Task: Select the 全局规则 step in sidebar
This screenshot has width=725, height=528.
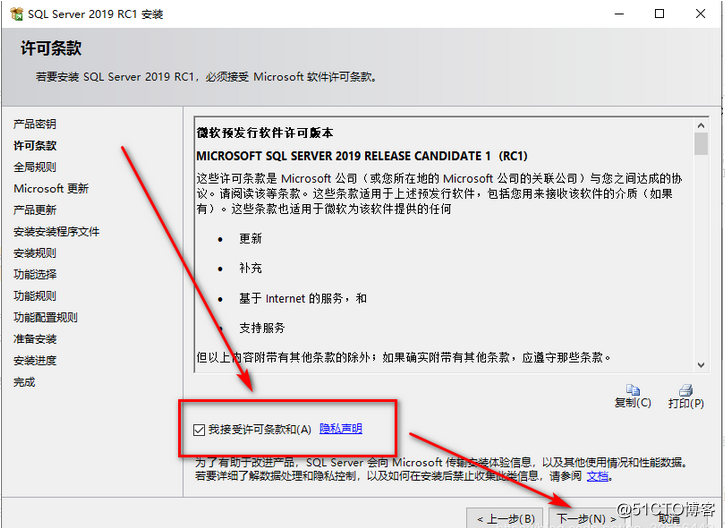Action: click(x=35, y=167)
